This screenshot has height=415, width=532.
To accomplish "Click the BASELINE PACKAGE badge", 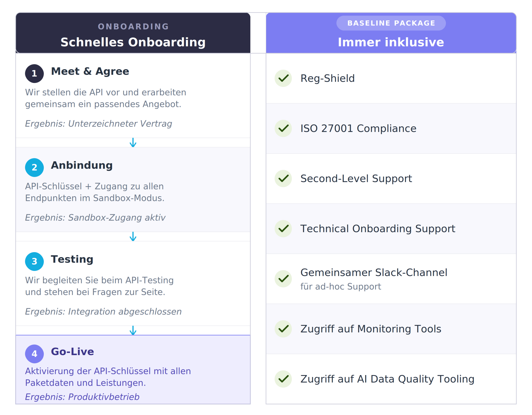I will click(391, 23).
